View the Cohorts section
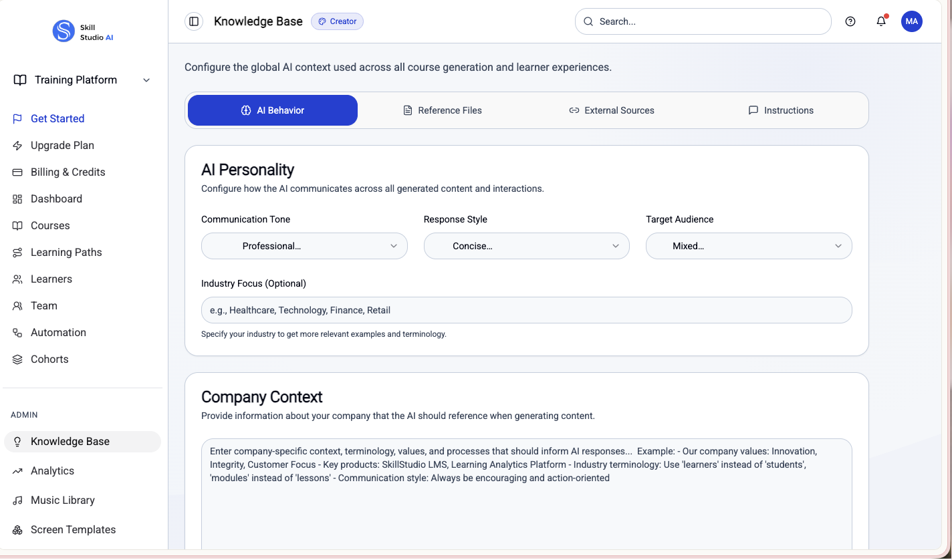The width and height of the screenshot is (952, 560). coord(49,359)
